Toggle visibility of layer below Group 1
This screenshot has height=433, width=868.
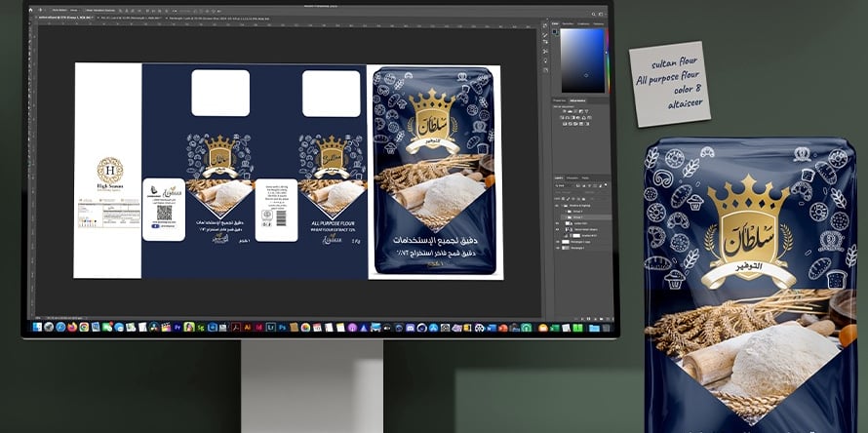[557, 223]
